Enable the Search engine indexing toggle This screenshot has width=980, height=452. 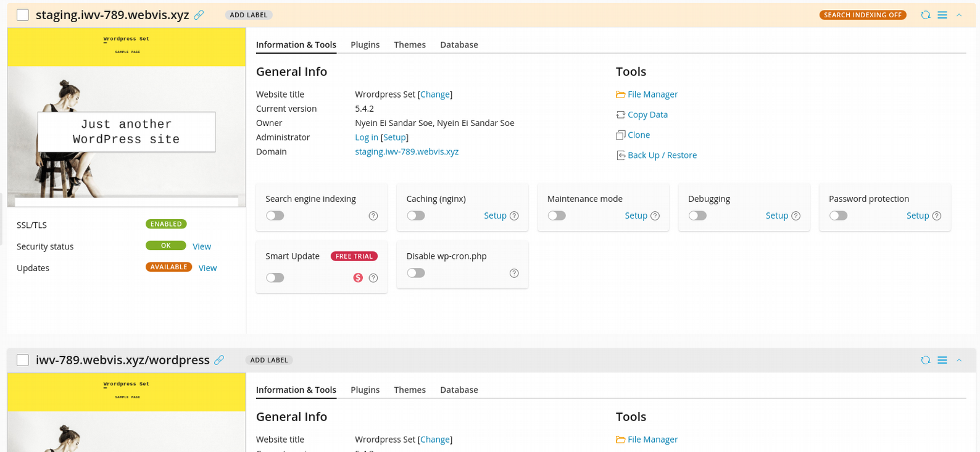pos(275,216)
